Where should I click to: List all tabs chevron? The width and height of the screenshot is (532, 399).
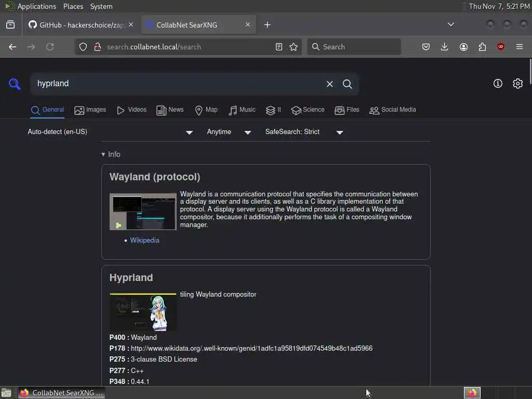(451, 24)
